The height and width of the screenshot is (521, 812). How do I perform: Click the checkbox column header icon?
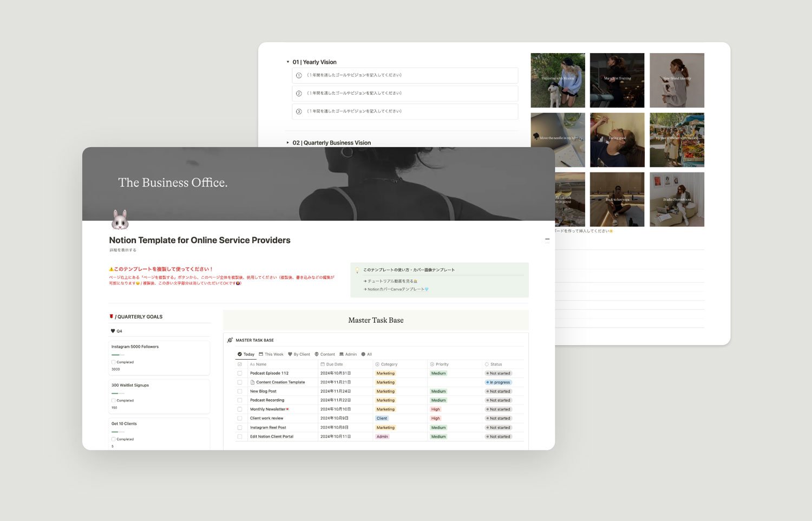click(x=240, y=364)
